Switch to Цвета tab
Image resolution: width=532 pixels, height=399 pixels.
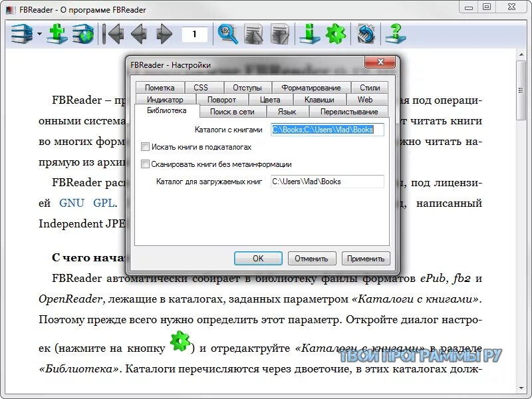(x=270, y=99)
